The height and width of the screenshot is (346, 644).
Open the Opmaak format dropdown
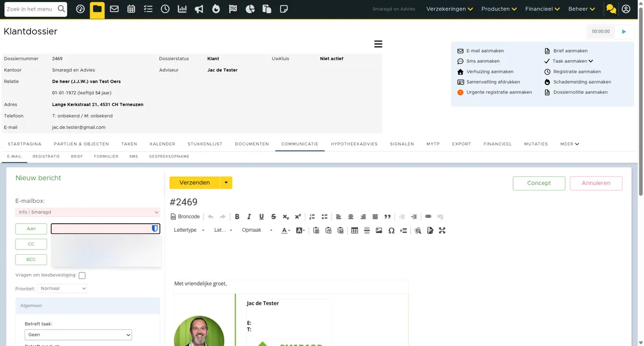tap(257, 231)
